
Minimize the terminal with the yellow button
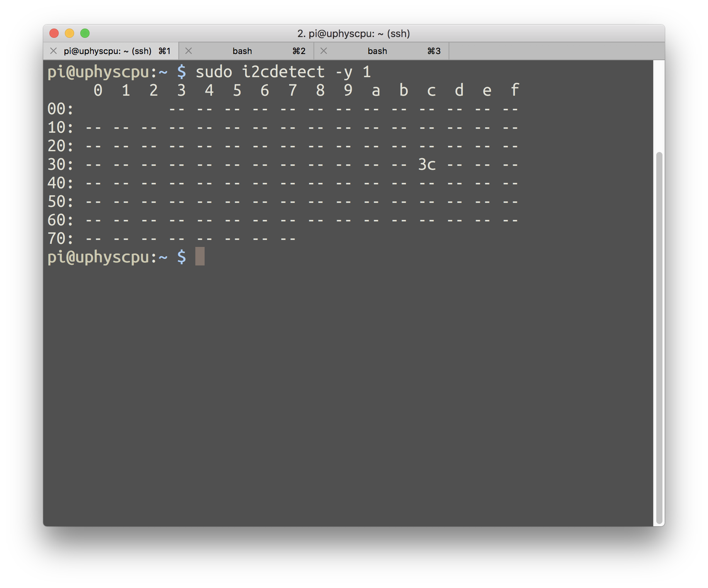69,34
